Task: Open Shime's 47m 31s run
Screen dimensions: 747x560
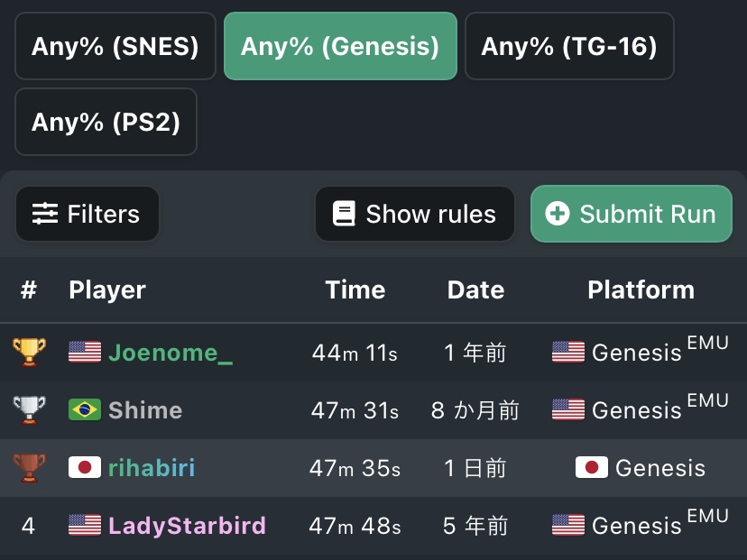Action: click(355, 410)
